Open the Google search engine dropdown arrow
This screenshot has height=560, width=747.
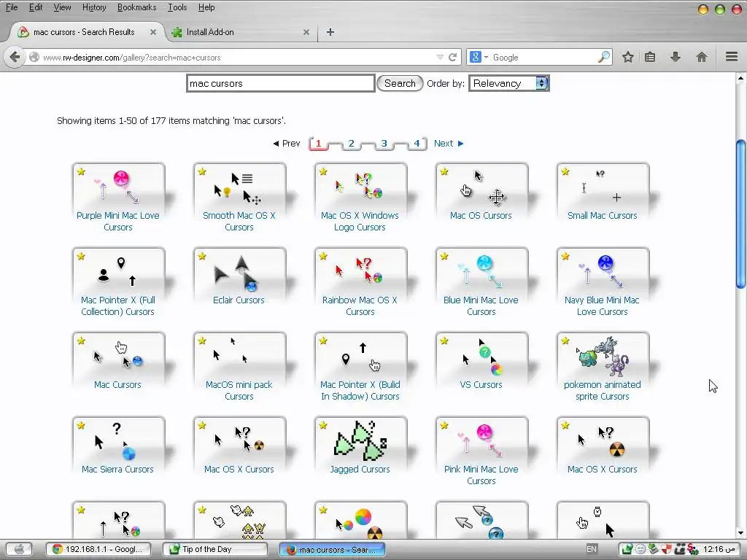(487, 57)
